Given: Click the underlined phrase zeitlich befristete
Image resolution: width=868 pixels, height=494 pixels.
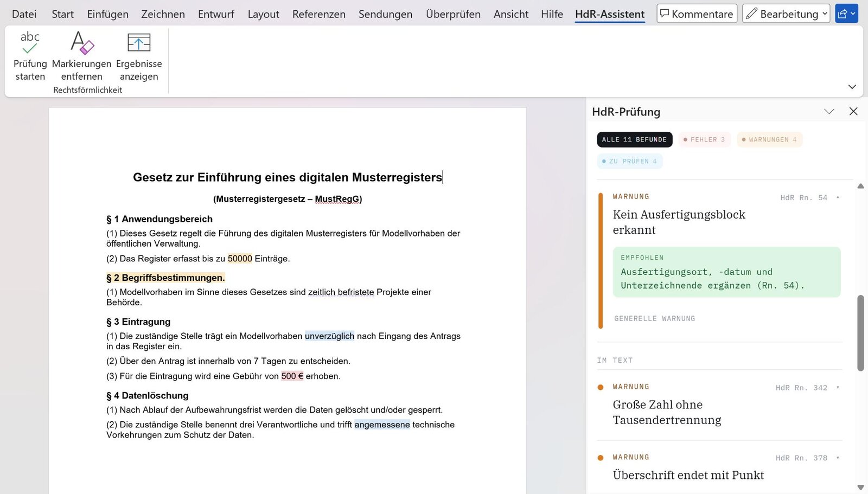Looking at the screenshot, I should click(x=341, y=292).
